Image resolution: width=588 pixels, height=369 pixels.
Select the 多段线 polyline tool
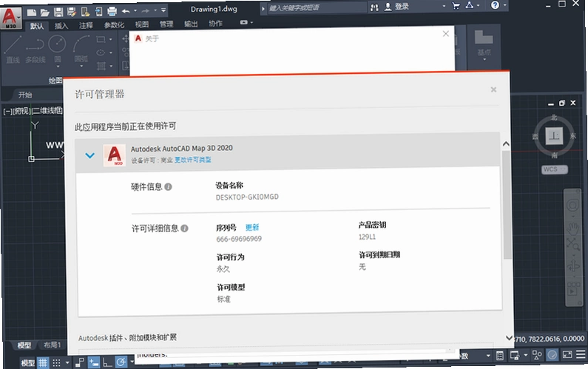coord(35,50)
